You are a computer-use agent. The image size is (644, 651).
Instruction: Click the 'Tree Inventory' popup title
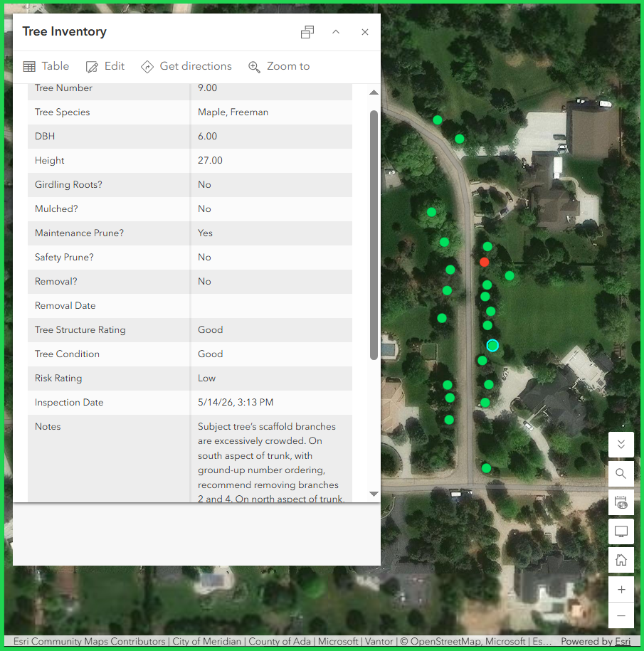click(x=64, y=31)
